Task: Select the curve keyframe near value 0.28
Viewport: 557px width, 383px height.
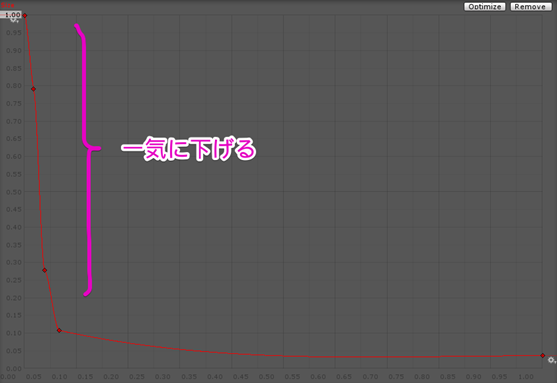Action: (x=44, y=270)
